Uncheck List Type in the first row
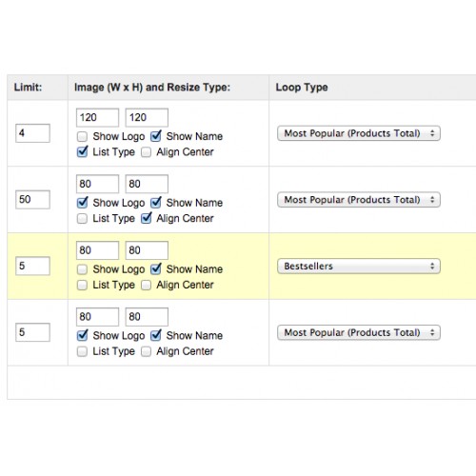The width and height of the screenshot is (476, 476). 82,151
